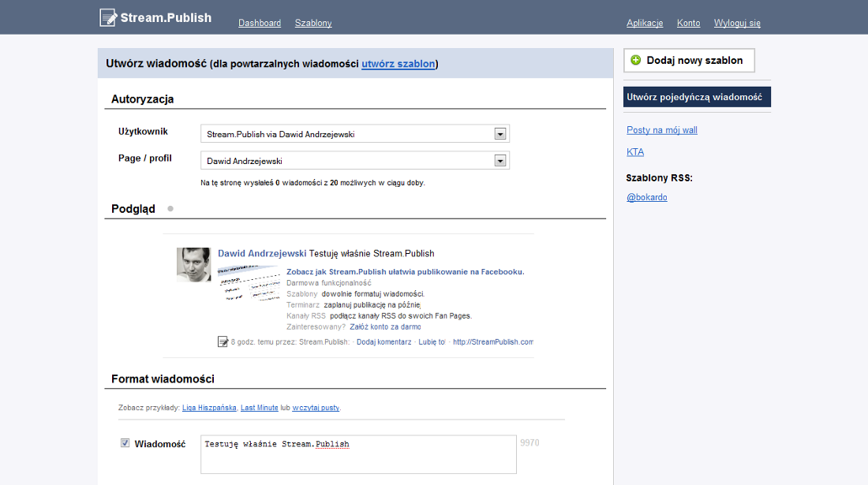Click the preview link screenshot thumbnail
Screen dimensions: 868x485
[249, 285]
